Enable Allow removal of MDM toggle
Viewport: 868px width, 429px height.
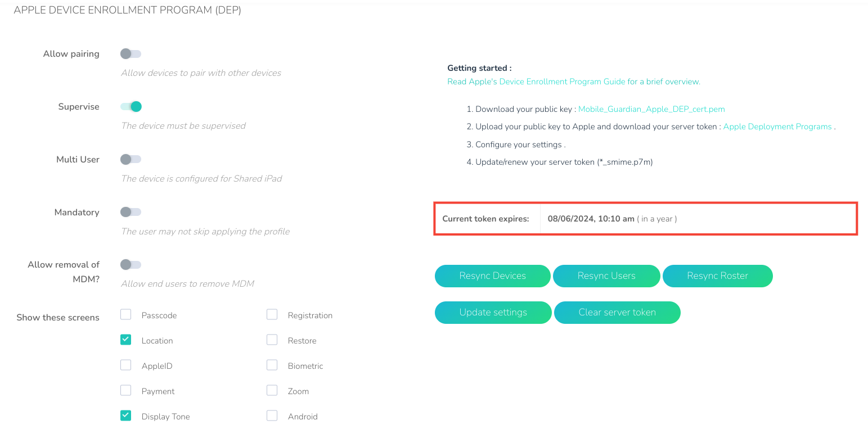pyautogui.click(x=131, y=265)
